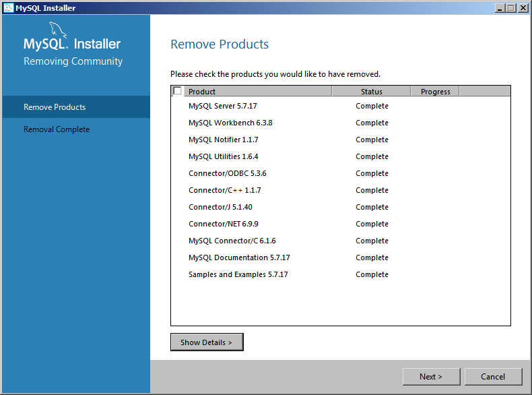
Task: Select the MySQL Workbench 6.3.8 row
Action: tap(341, 123)
